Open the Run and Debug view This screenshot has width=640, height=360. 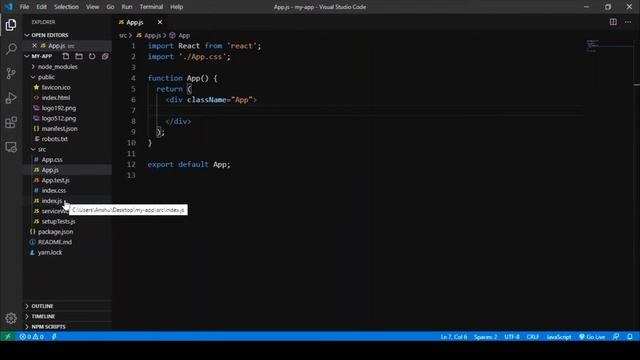11,98
